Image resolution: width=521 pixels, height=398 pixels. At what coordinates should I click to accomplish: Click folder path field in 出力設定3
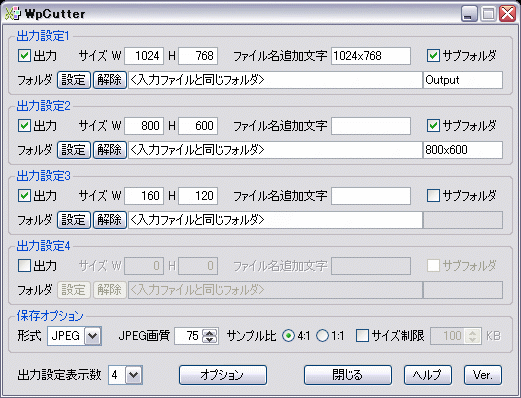pos(275,220)
